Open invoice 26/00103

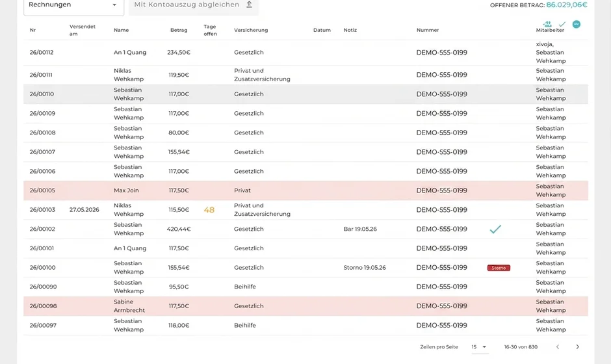pyautogui.click(x=305, y=210)
